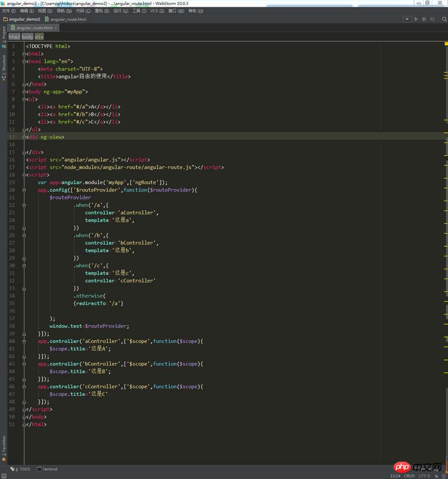Click the body breadcrumb tag
The height and width of the screenshot is (479, 448).
pyautogui.click(x=28, y=37)
